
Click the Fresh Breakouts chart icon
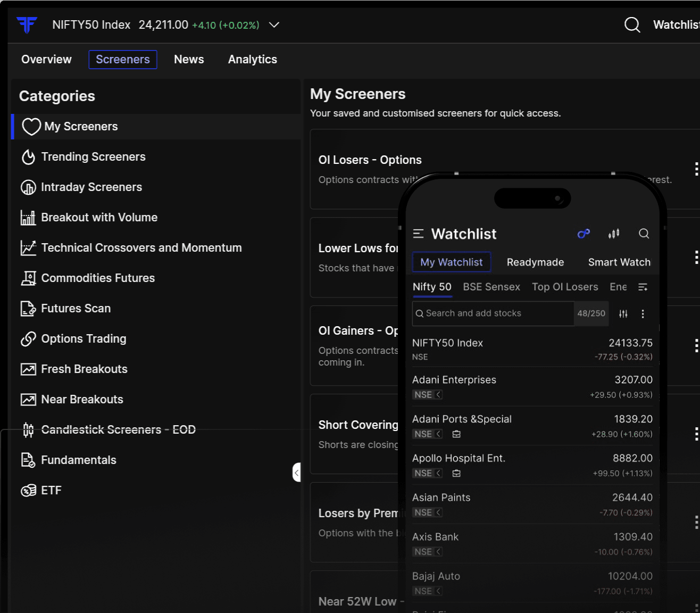(x=28, y=369)
